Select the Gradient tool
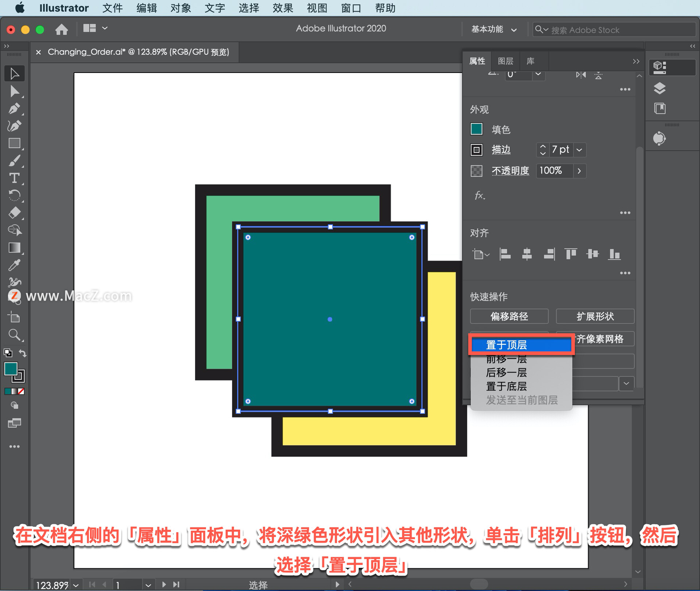Viewport: 700px width, 591px height. [x=15, y=248]
